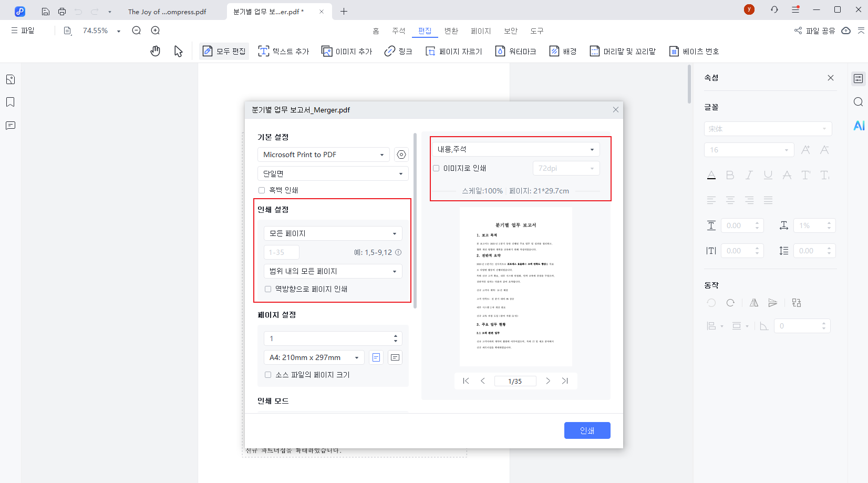Select landscape orientation icon
The width and height of the screenshot is (868, 483).
click(x=395, y=357)
